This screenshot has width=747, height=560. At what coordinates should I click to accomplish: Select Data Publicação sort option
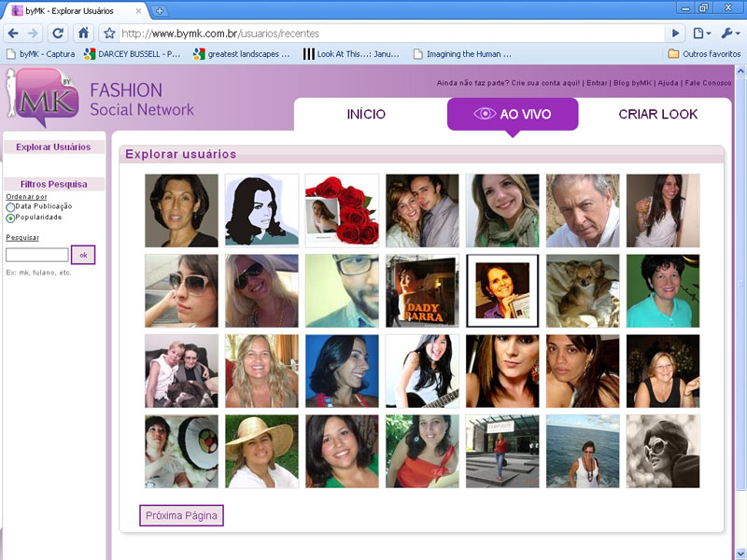[x=10, y=206]
